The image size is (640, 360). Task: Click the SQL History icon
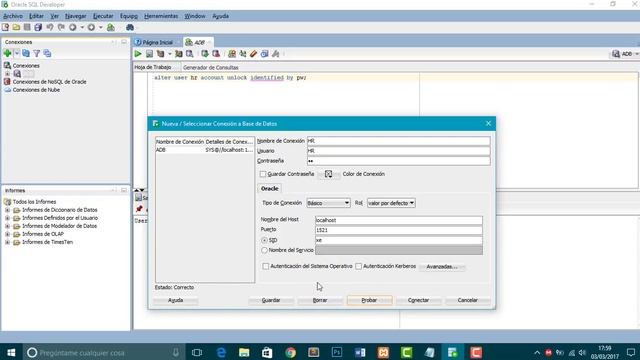[x=264, y=54]
